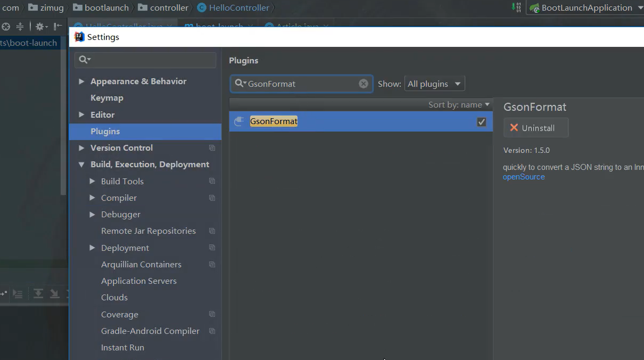Click magnifier icon in Settings search box
Viewport: 644px width, 360px height.
point(85,60)
